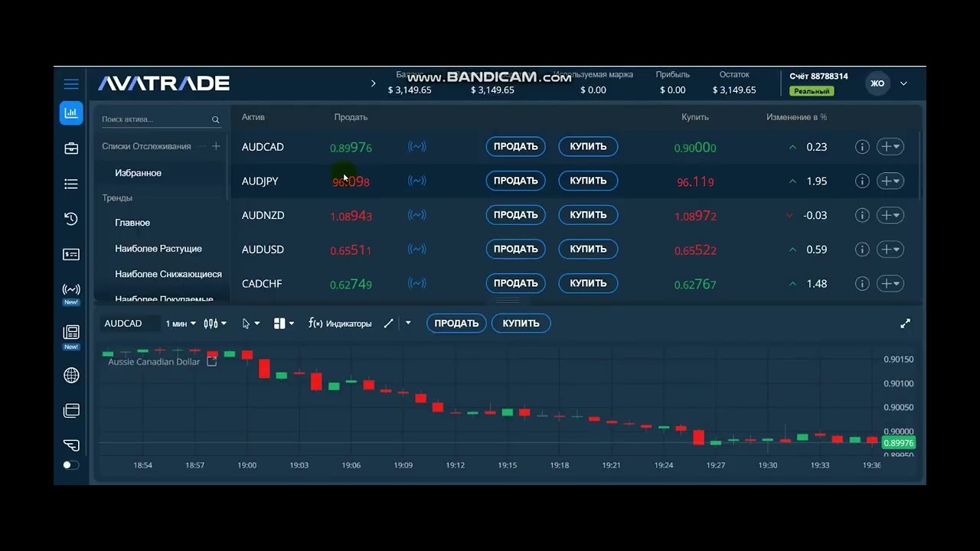
Task: Click ПРОДАТЬ button for CADCHF
Action: (x=515, y=283)
